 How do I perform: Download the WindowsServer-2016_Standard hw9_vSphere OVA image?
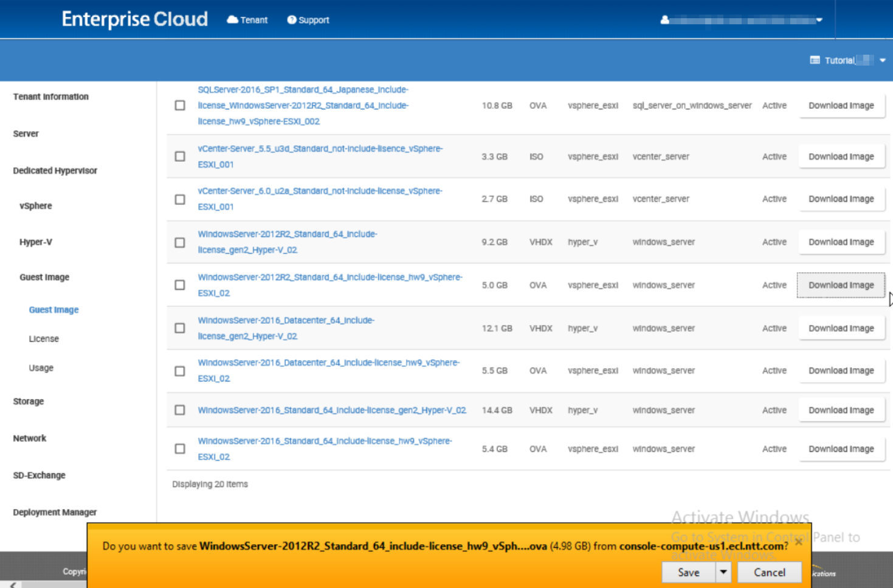(x=841, y=448)
